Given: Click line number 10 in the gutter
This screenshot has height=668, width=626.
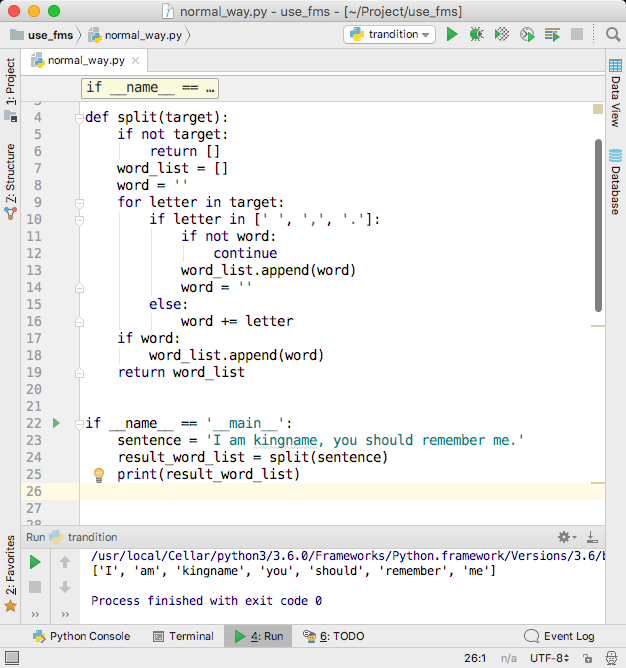Looking at the screenshot, I should [34, 219].
